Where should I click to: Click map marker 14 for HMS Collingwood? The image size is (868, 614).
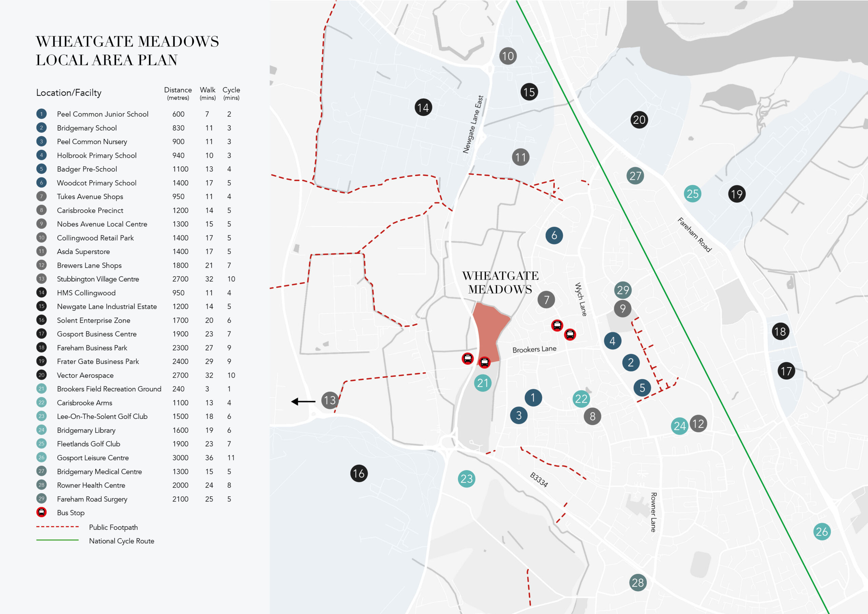click(423, 108)
